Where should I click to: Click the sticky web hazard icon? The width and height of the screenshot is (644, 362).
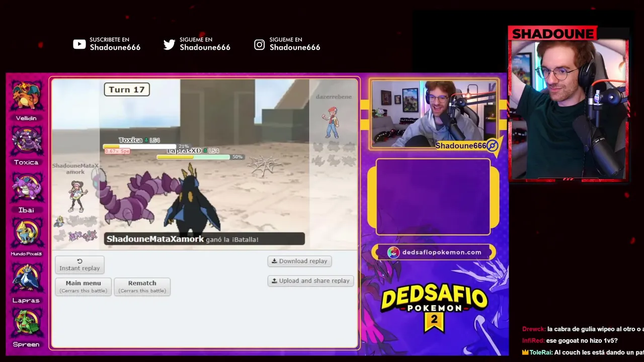click(x=265, y=165)
